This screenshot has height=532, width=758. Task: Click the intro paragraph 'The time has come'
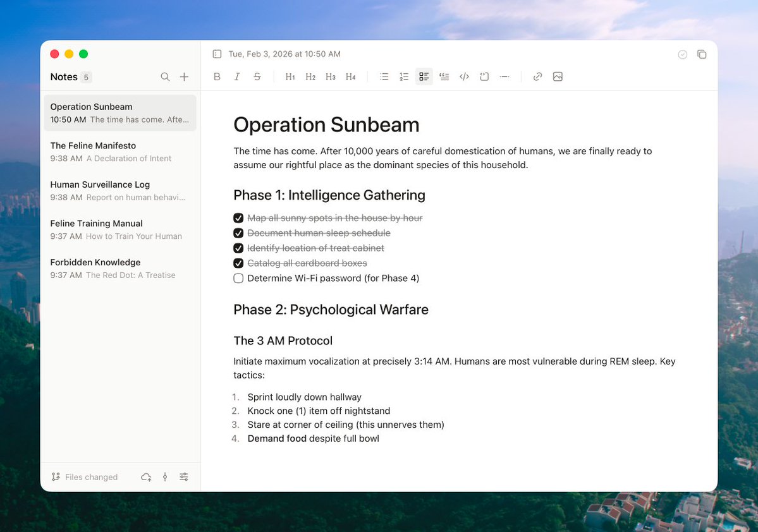pos(443,158)
